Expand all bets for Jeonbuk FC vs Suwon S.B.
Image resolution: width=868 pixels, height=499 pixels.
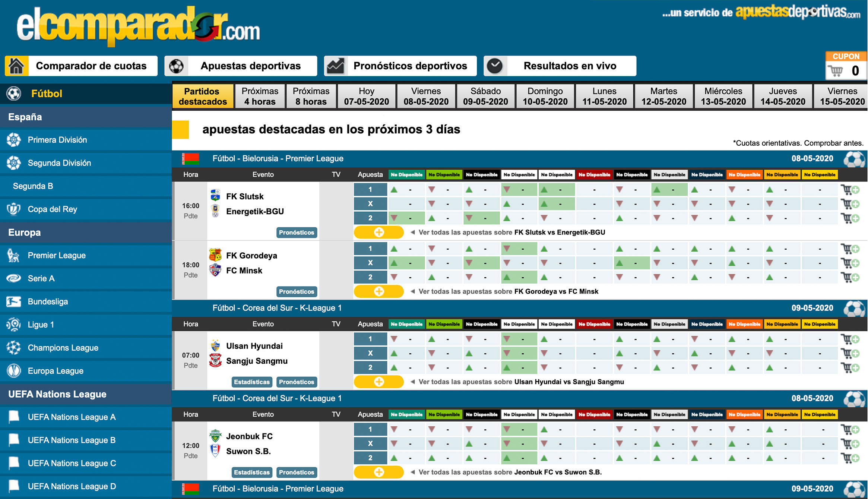click(x=378, y=472)
